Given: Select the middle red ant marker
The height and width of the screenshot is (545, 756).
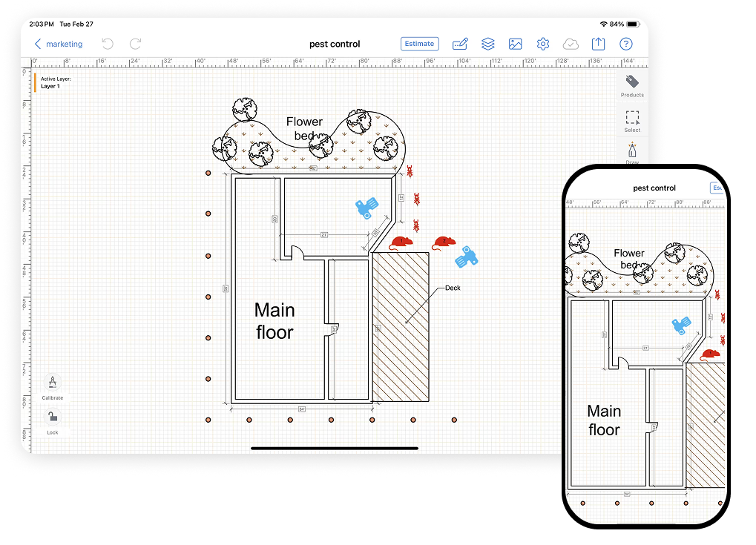Looking at the screenshot, I should (x=417, y=199).
